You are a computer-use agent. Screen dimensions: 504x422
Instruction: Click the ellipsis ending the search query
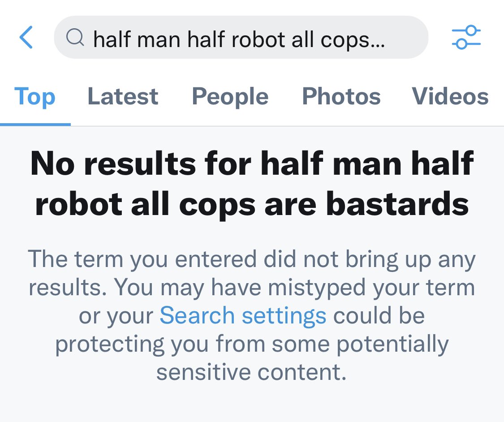pos(378,41)
